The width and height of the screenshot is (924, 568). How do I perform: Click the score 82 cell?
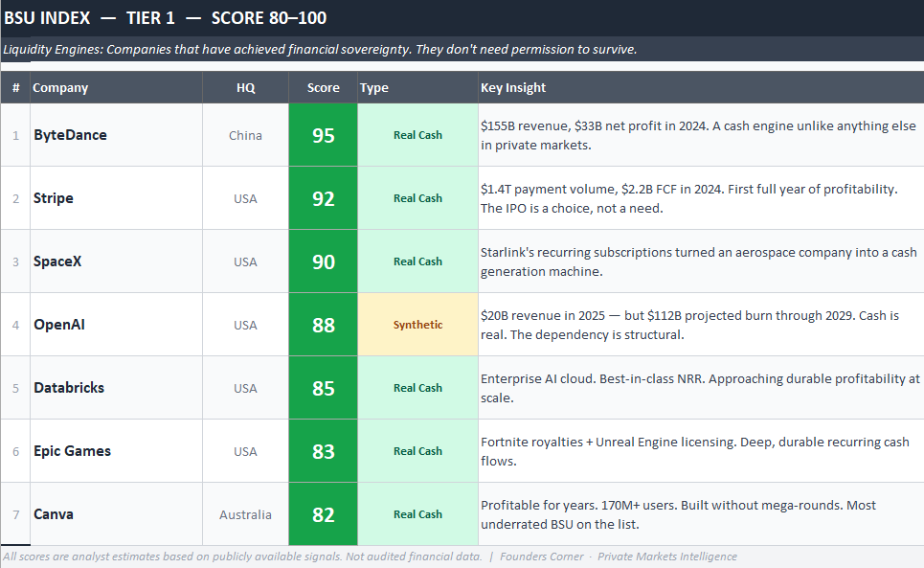323,513
